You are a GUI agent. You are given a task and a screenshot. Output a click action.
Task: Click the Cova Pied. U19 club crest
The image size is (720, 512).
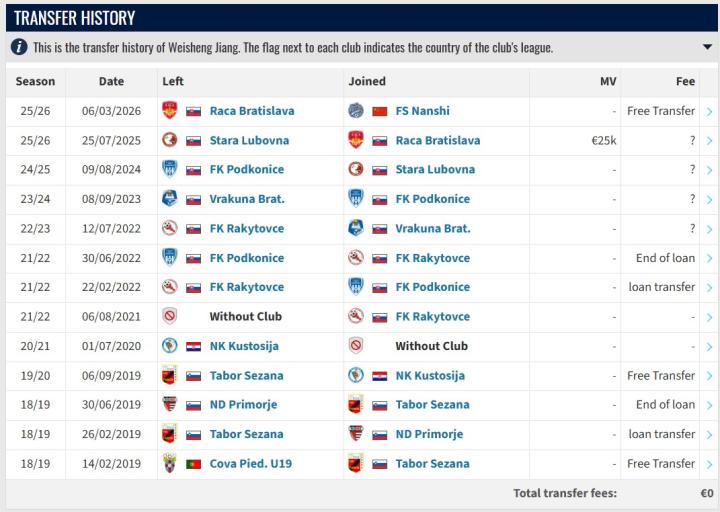click(x=169, y=463)
